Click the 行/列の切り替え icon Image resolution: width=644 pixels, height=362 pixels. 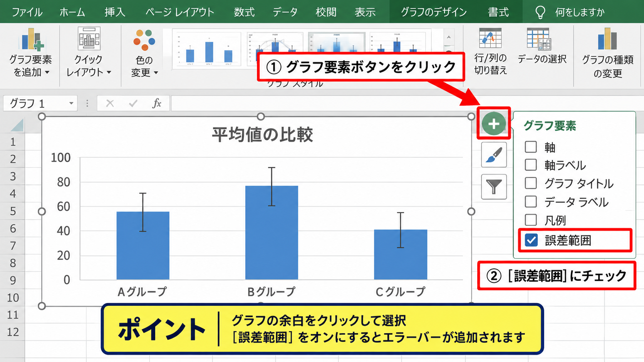tap(490, 38)
